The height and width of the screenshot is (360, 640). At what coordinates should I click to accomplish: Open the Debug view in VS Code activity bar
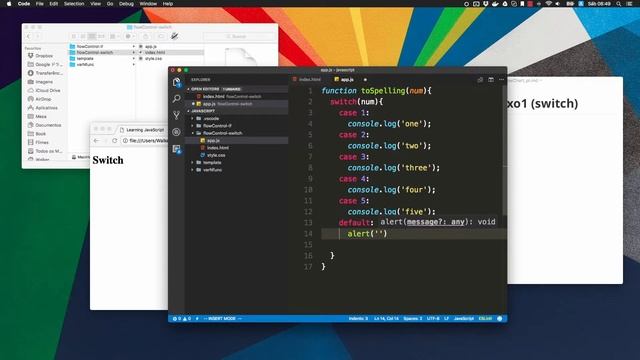click(176, 132)
